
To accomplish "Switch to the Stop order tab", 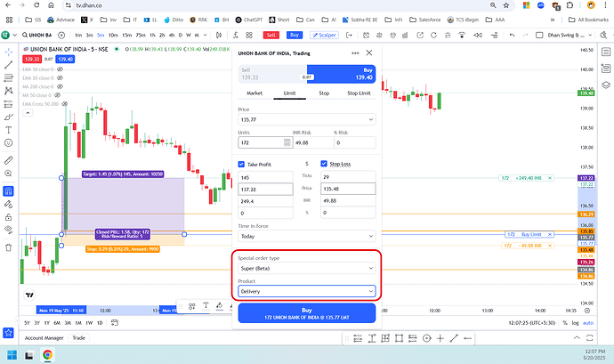I will pyautogui.click(x=324, y=93).
